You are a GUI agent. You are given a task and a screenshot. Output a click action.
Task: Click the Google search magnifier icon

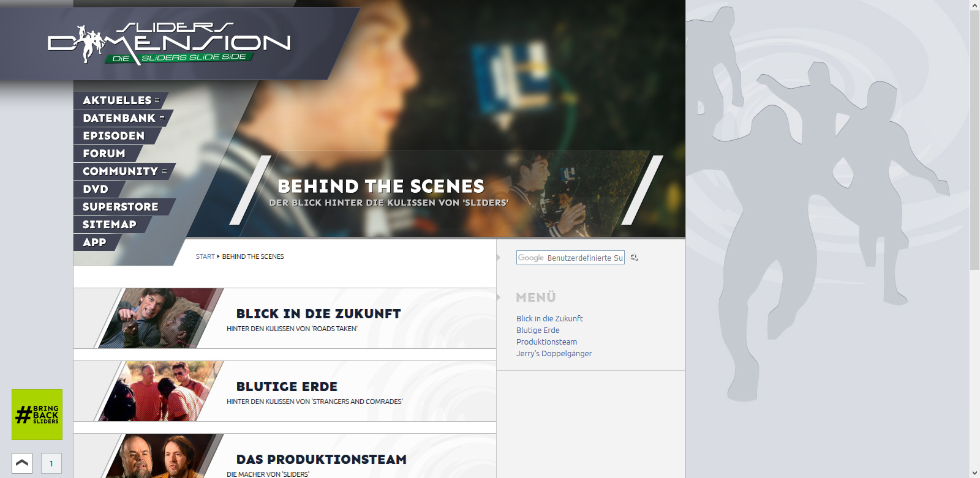click(x=635, y=258)
